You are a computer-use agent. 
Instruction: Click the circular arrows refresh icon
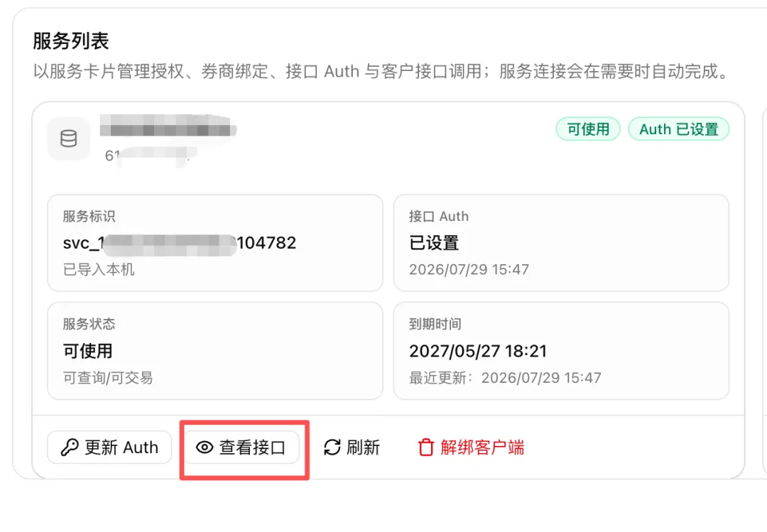pyautogui.click(x=332, y=447)
